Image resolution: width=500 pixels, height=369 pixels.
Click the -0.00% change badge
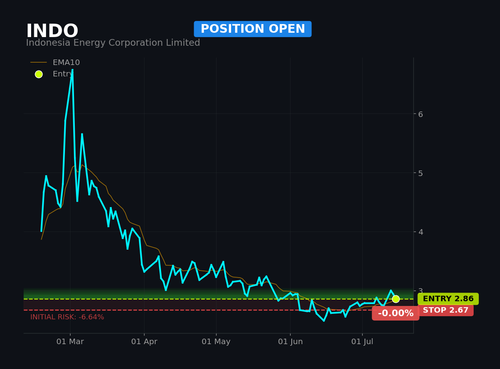[396, 313]
